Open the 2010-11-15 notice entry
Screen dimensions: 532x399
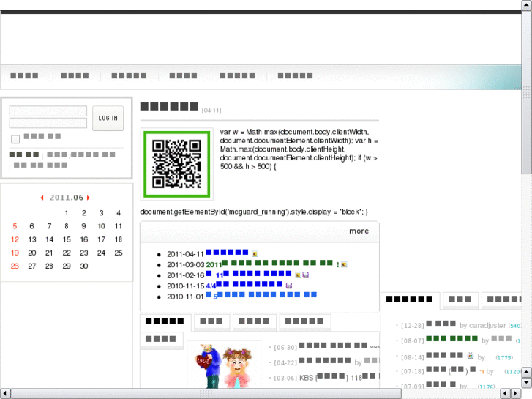[244, 285]
